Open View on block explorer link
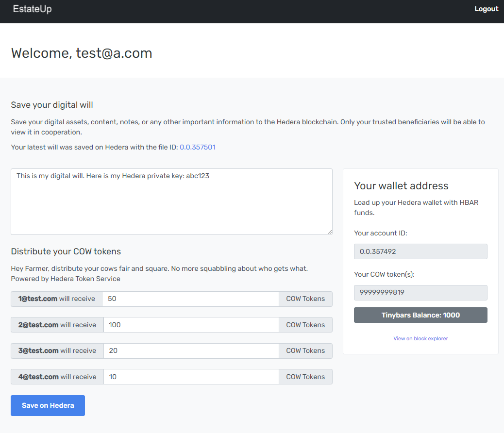 (x=420, y=338)
